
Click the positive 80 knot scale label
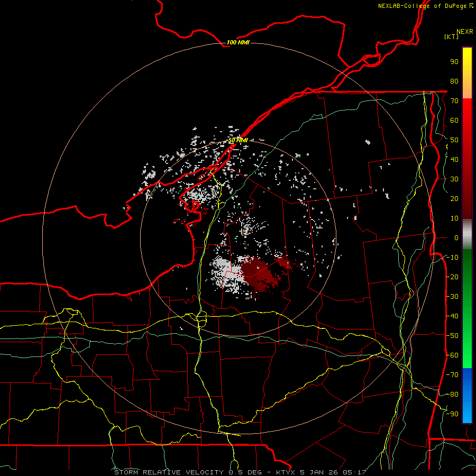(454, 81)
